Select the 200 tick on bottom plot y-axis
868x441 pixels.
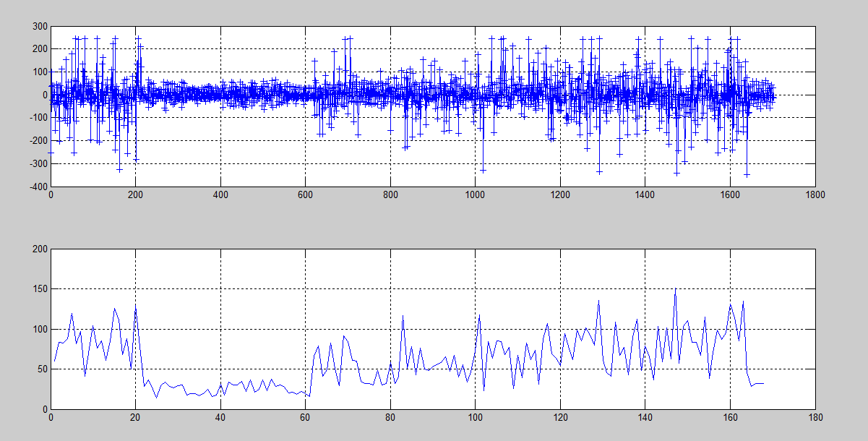click(x=39, y=249)
